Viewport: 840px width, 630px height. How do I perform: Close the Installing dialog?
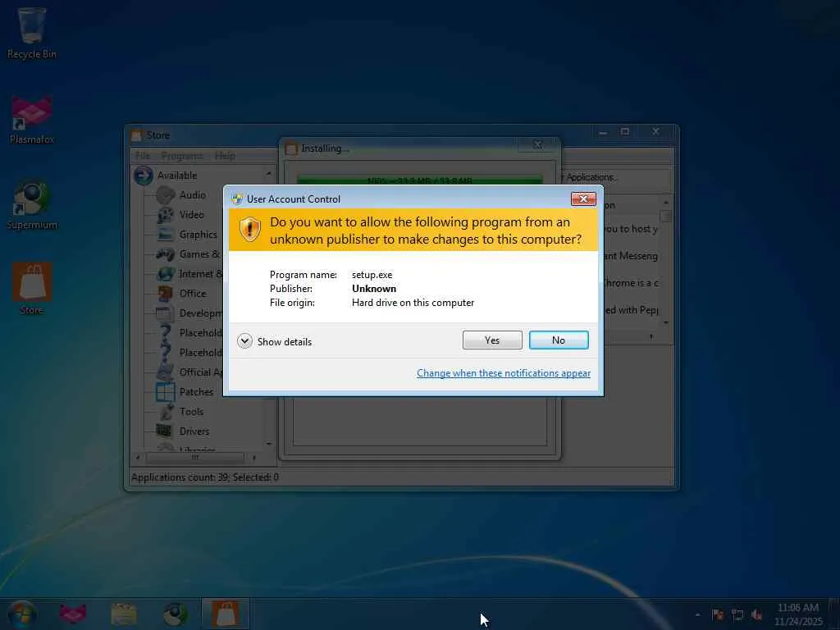(538, 144)
